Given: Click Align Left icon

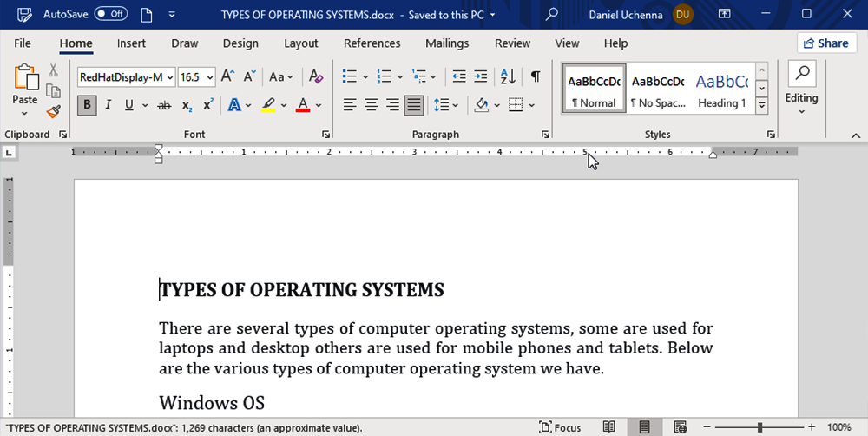Looking at the screenshot, I should point(349,105).
